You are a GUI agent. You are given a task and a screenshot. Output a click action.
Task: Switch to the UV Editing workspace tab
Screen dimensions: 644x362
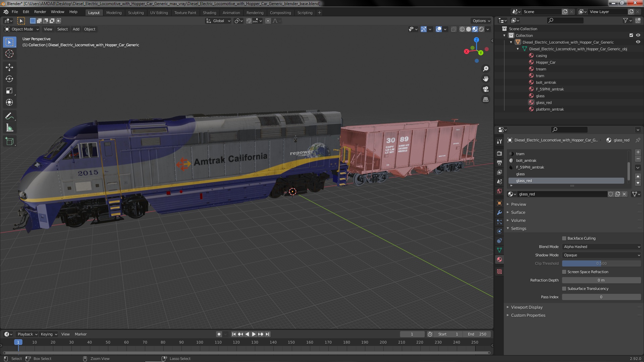[159, 13]
